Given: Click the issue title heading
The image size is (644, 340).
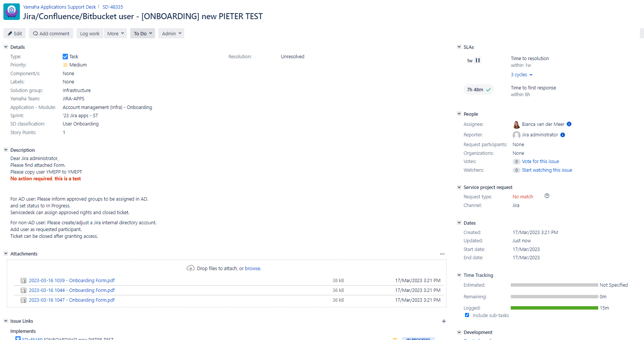Looking at the screenshot, I should [x=143, y=17].
